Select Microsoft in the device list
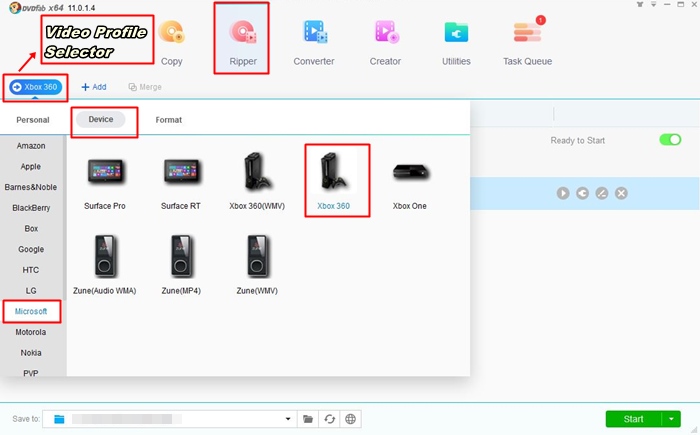700x435 pixels. click(31, 311)
